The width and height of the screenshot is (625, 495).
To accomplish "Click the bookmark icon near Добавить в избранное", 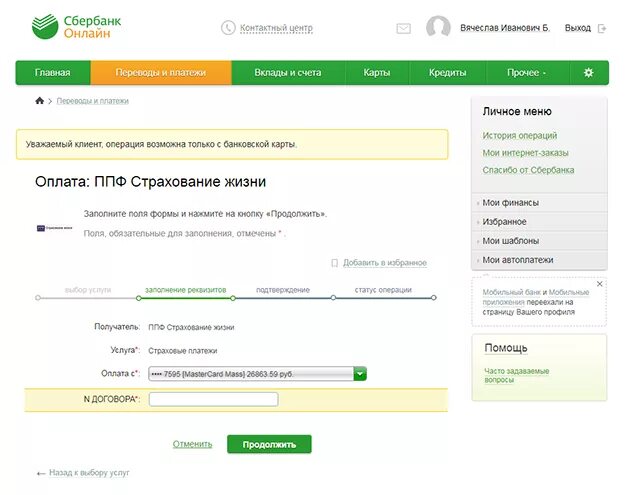I will pos(335,263).
